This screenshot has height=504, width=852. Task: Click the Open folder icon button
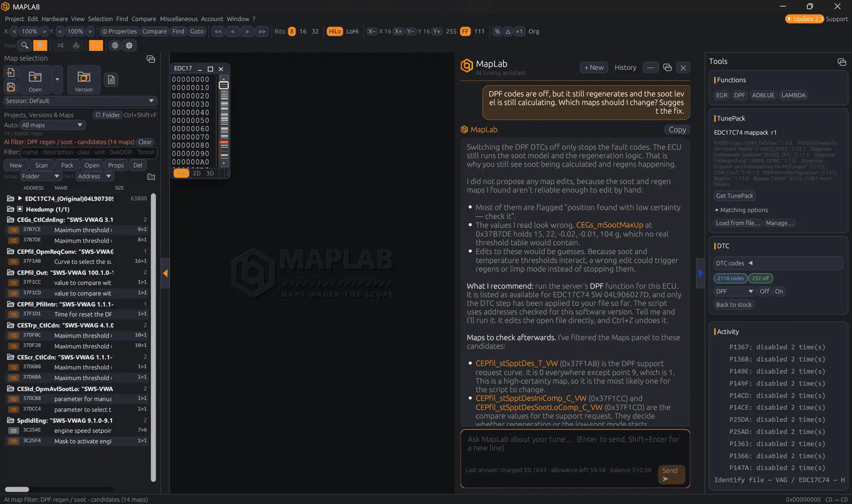(35, 80)
